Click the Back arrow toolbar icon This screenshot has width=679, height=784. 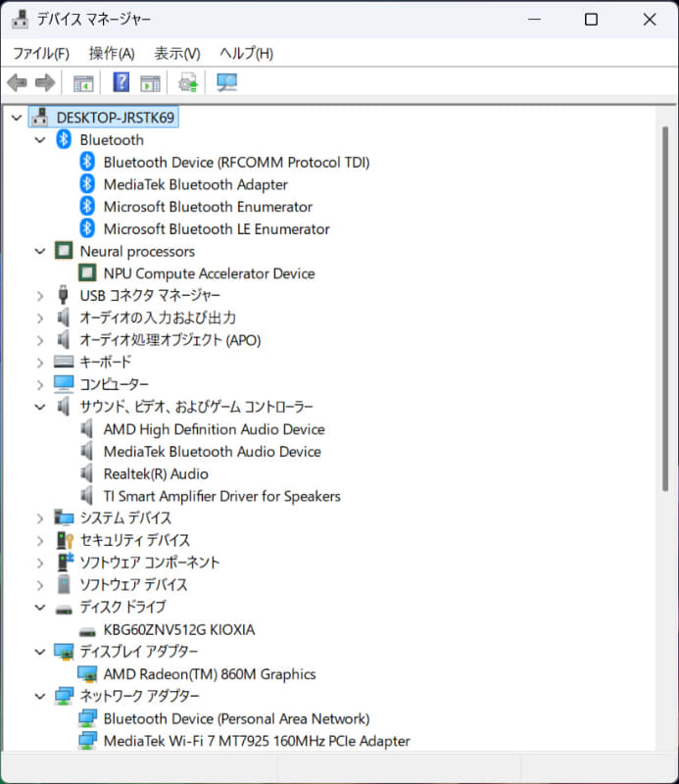coord(18,82)
